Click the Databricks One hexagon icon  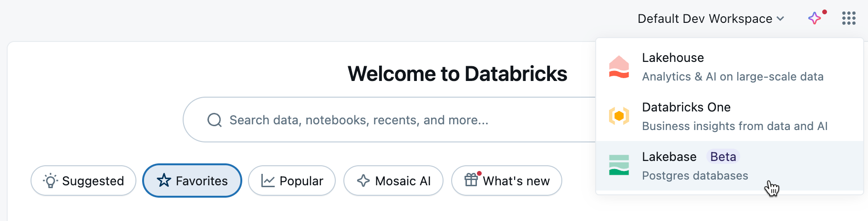pyautogui.click(x=619, y=116)
